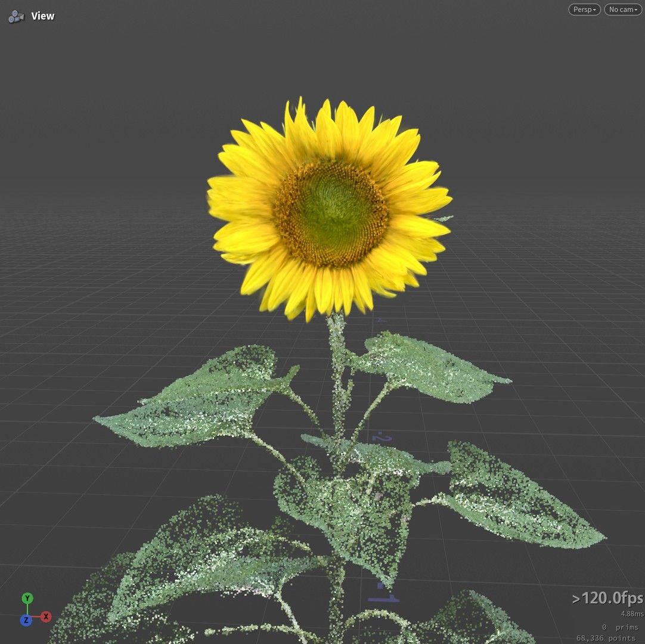Click the Y axis on orientation gizmo
The image size is (645, 644).
point(27,598)
